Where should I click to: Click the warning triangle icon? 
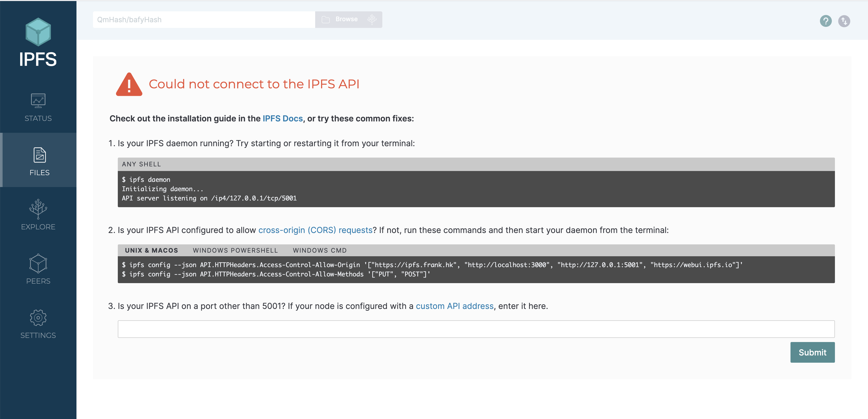tap(129, 84)
